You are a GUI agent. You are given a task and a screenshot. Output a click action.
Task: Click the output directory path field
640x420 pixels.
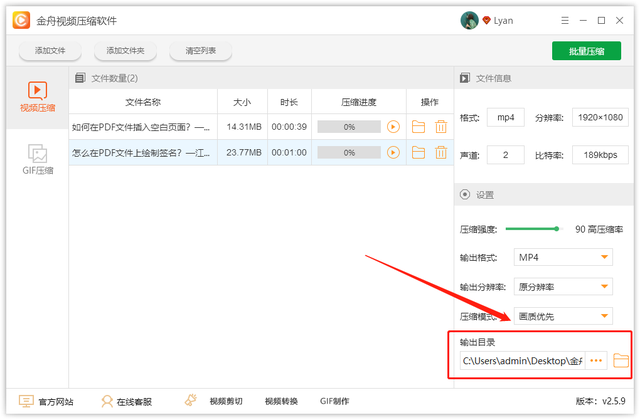click(522, 361)
